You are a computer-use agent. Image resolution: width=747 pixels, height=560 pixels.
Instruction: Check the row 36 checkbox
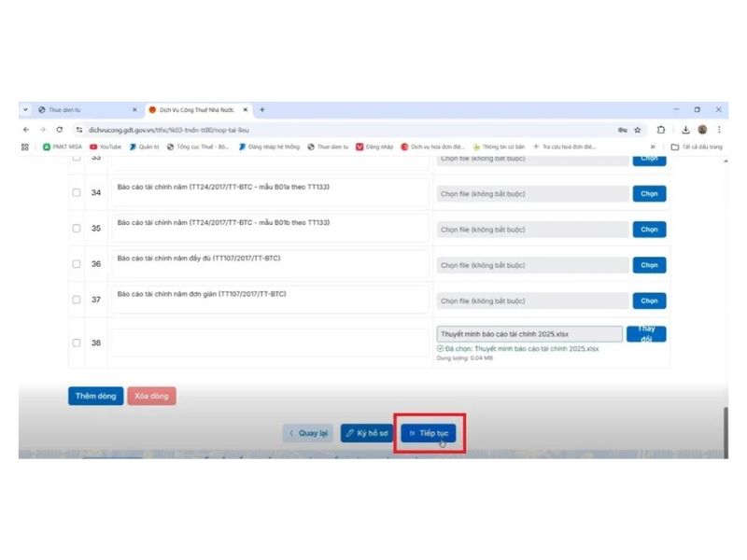(x=77, y=264)
